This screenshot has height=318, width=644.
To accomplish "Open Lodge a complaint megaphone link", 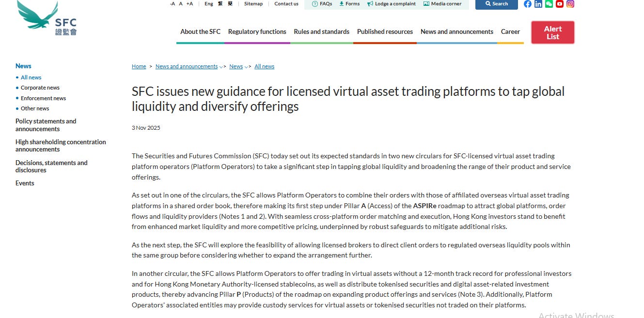I will tap(392, 3).
